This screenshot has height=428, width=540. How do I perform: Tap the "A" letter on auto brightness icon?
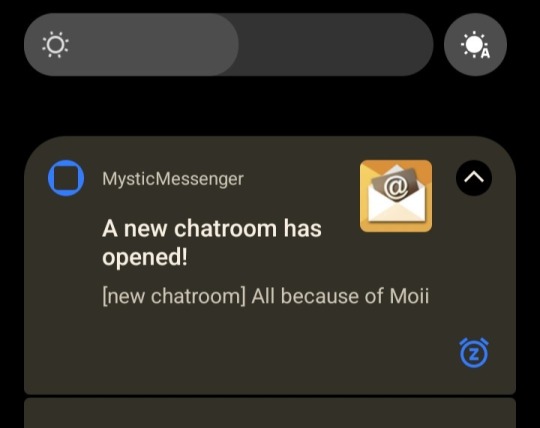tap(485, 54)
